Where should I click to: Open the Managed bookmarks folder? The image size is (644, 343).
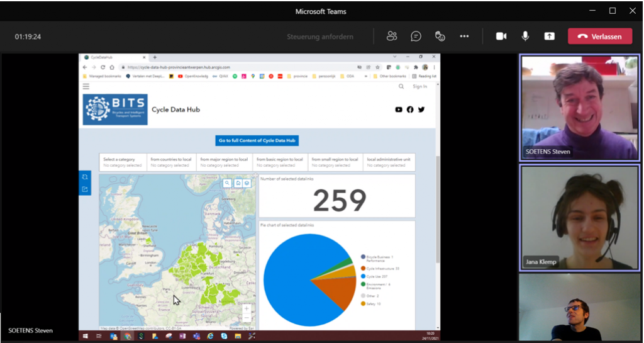(x=103, y=76)
